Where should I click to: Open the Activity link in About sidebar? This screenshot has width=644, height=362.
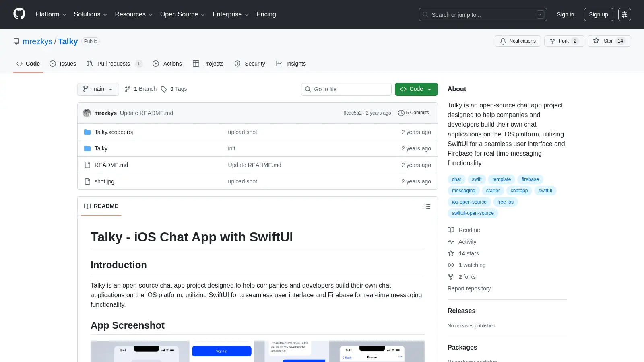[x=462, y=242]
